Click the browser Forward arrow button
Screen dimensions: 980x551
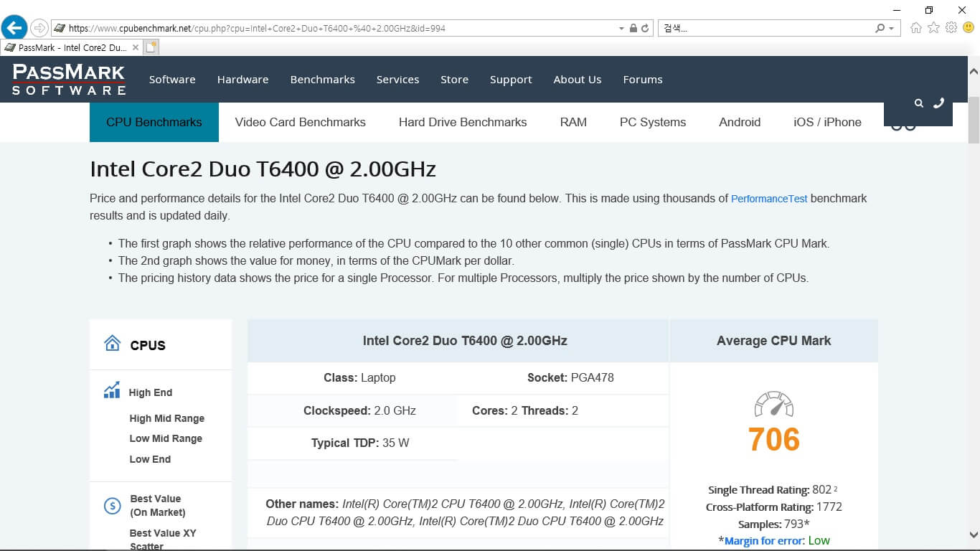(39, 28)
